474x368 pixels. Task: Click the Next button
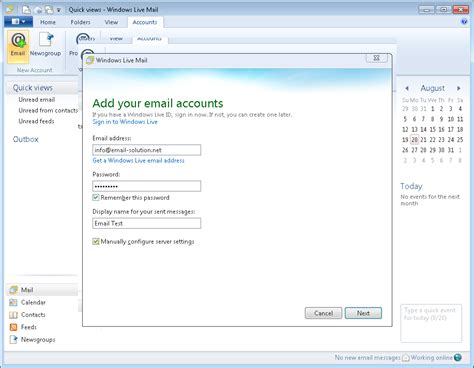363,313
